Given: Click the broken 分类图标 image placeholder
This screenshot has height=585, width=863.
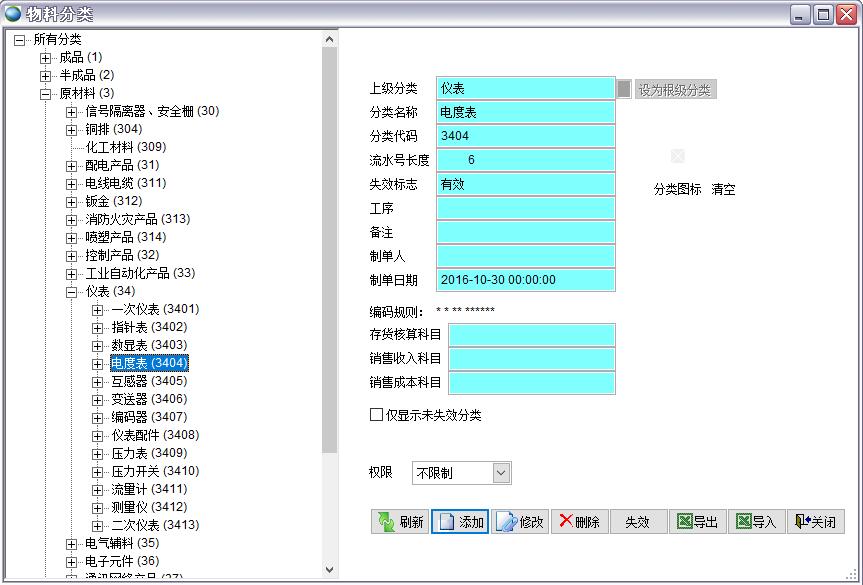Looking at the screenshot, I should [677, 156].
